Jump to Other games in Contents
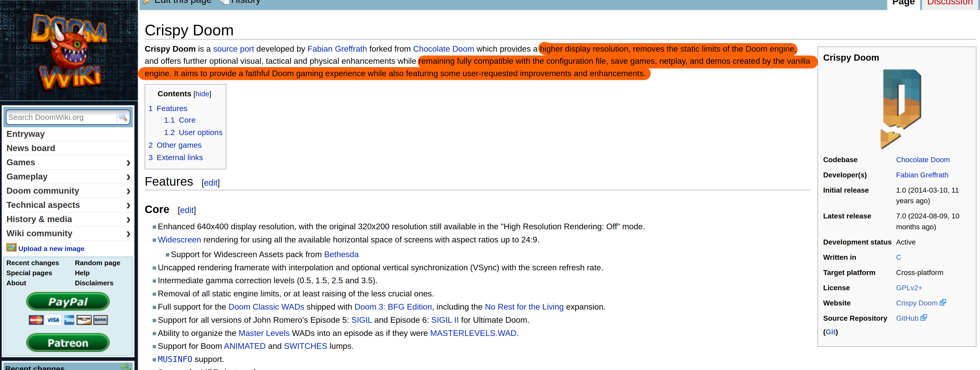This screenshot has height=370, width=980. click(x=175, y=145)
